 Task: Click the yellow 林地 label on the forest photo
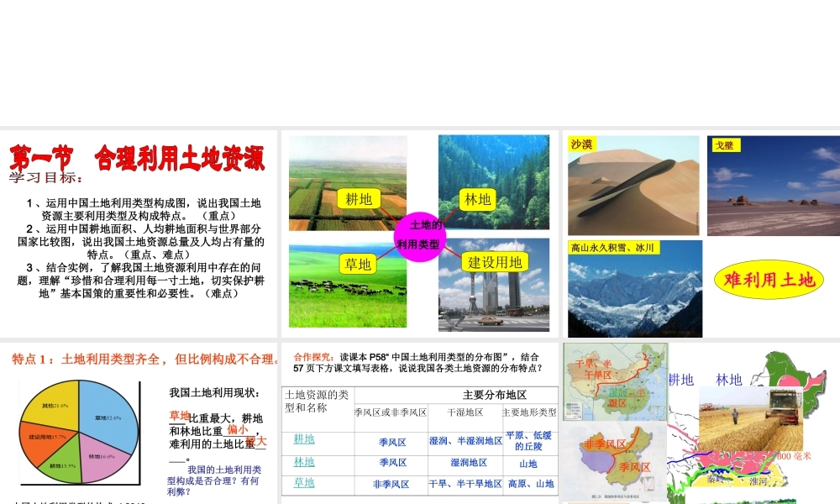(x=477, y=200)
